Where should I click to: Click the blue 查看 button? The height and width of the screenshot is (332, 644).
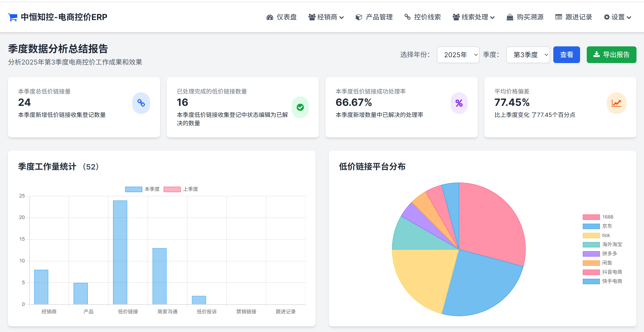click(566, 55)
